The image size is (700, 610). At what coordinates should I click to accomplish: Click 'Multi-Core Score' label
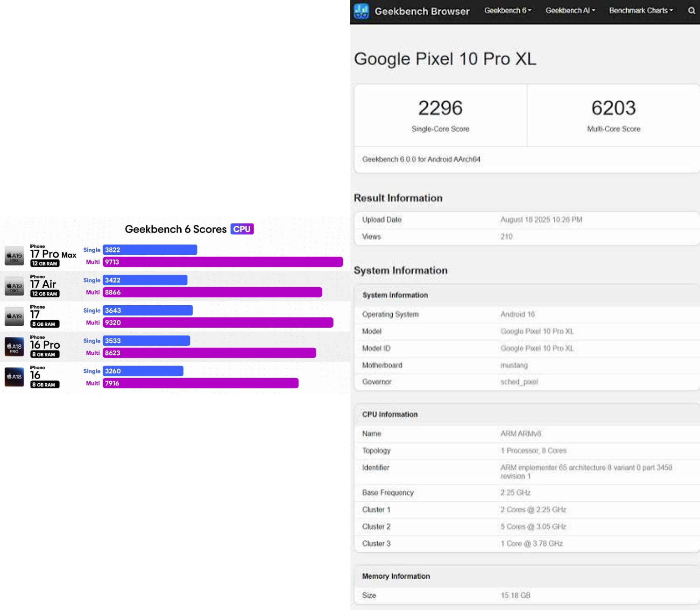click(614, 129)
